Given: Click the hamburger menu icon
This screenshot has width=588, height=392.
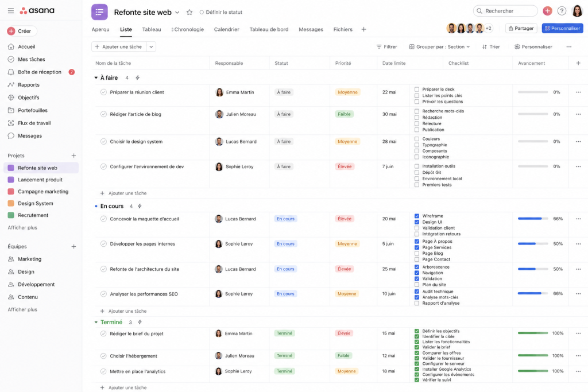Looking at the screenshot, I should click(11, 11).
